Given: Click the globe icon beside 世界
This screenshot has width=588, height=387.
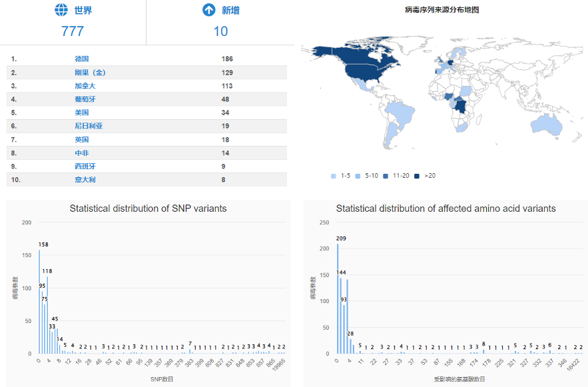Looking at the screenshot, I should (61, 10).
